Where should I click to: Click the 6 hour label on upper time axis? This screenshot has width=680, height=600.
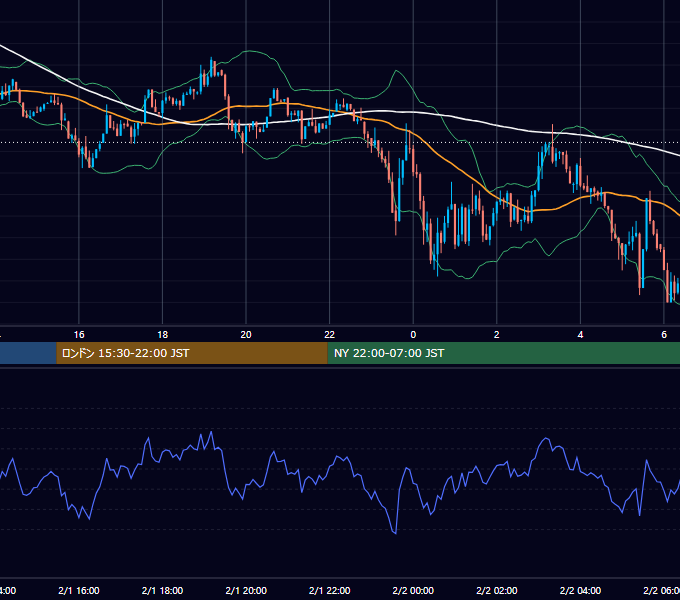664,335
